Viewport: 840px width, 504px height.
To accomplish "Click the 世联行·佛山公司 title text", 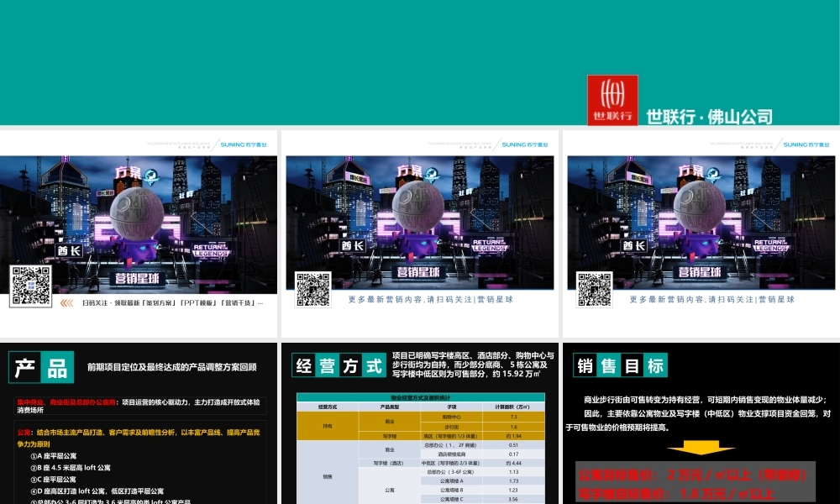I will point(709,117).
